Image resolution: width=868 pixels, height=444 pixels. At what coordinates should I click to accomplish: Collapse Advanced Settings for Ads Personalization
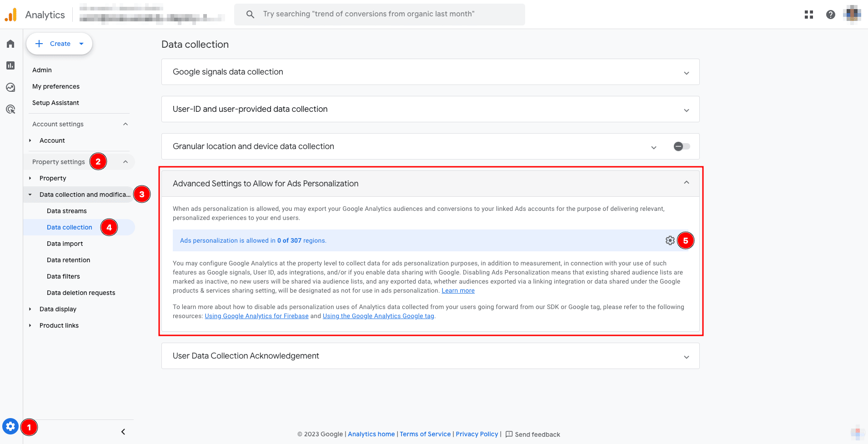(686, 183)
